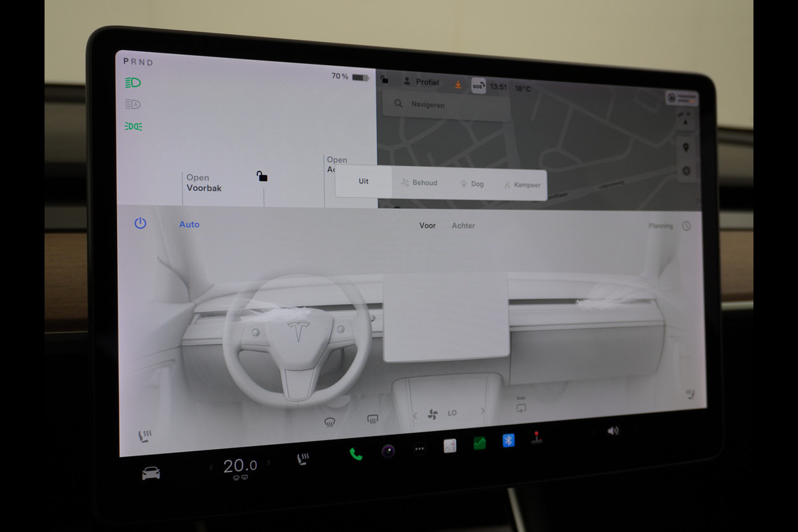Tap the orange software download icon
The height and width of the screenshot is (532, 798).
[x=458, y=84]
